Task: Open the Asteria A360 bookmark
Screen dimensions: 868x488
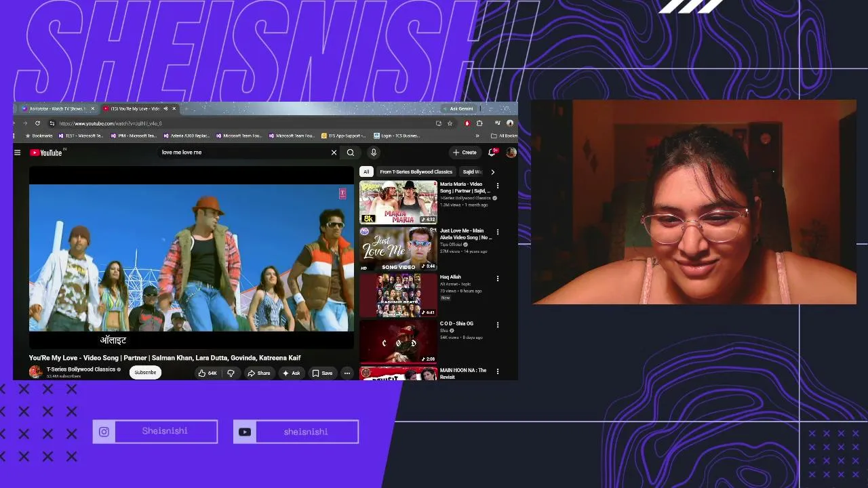Action: click(x=186, y=136)
